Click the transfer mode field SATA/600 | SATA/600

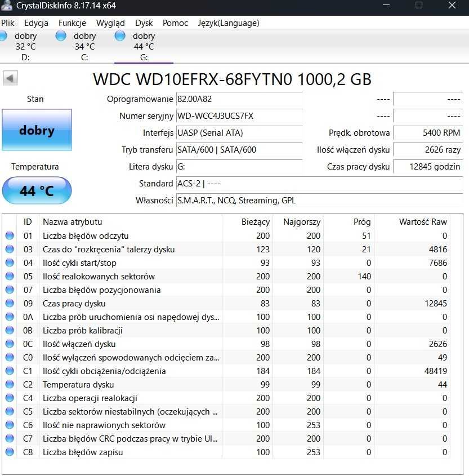(239, 150)
